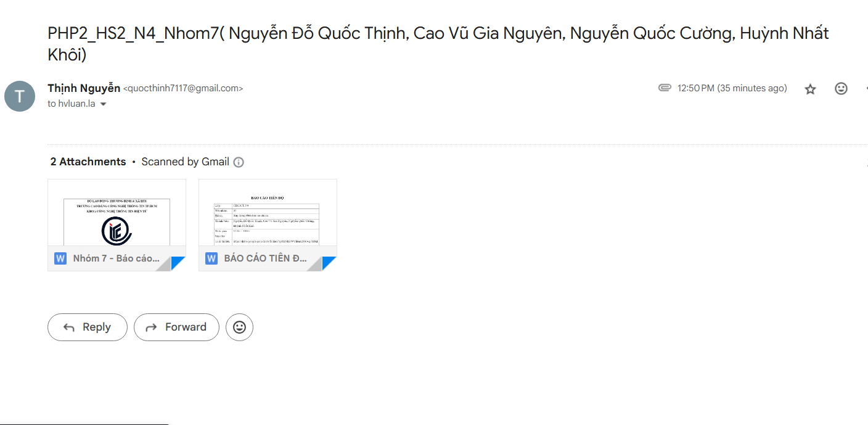Click Word icon on BÁO CÁO TIẾN ĐỘ attachment
868x425 pixels.
click(211, 258)
